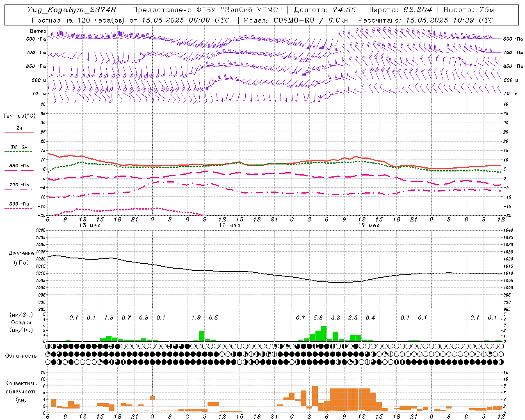Click the 10 м wind level label on the left
Viewport: 525px width, 420px height.
pyautogui.click(x=39, y=94)
